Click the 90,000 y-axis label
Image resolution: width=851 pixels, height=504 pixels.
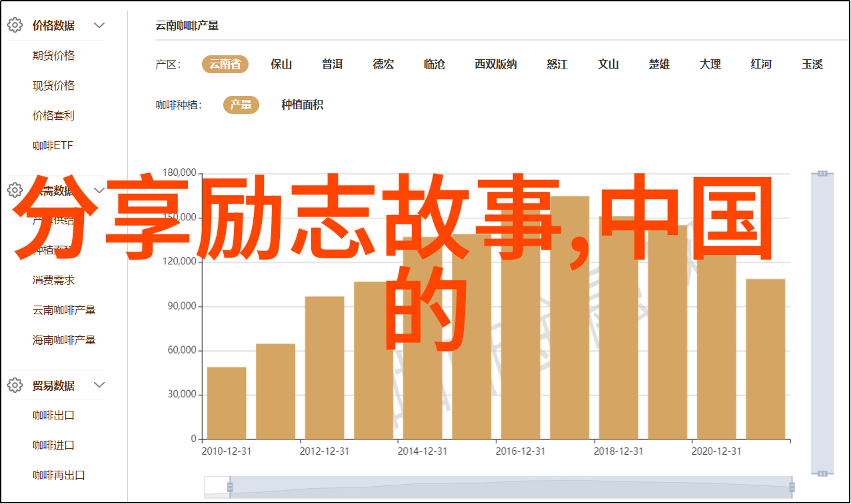181,306
